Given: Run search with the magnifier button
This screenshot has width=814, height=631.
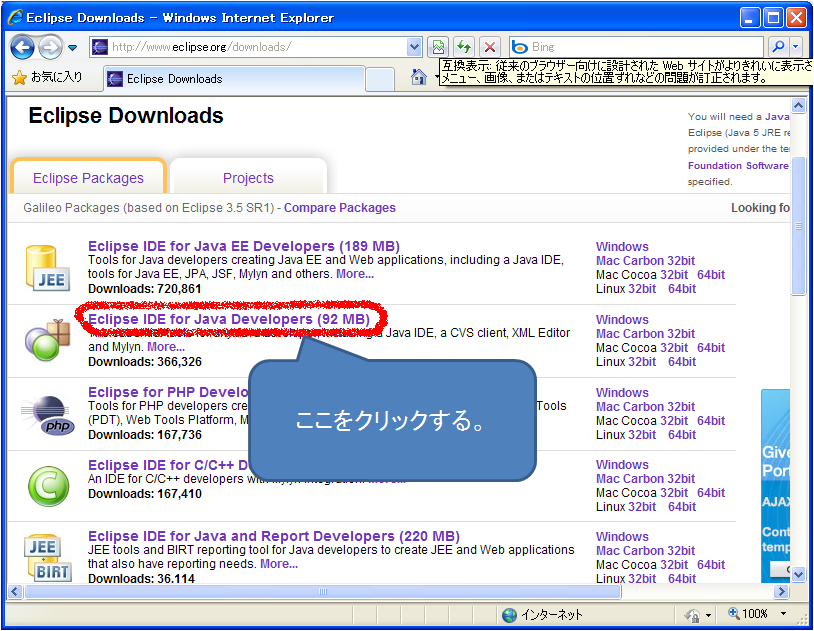Looking at the screenshot, I should [779, 47].
